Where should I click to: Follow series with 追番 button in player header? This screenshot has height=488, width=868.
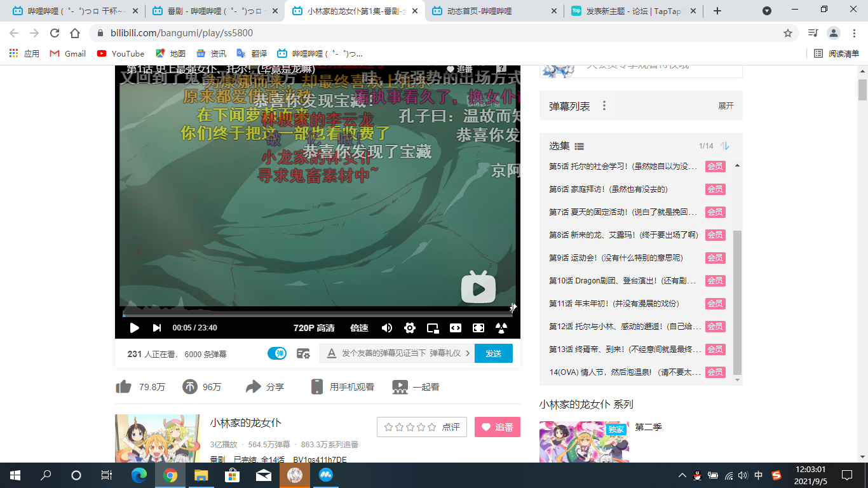pyautogui.click(x=459, y=69)
